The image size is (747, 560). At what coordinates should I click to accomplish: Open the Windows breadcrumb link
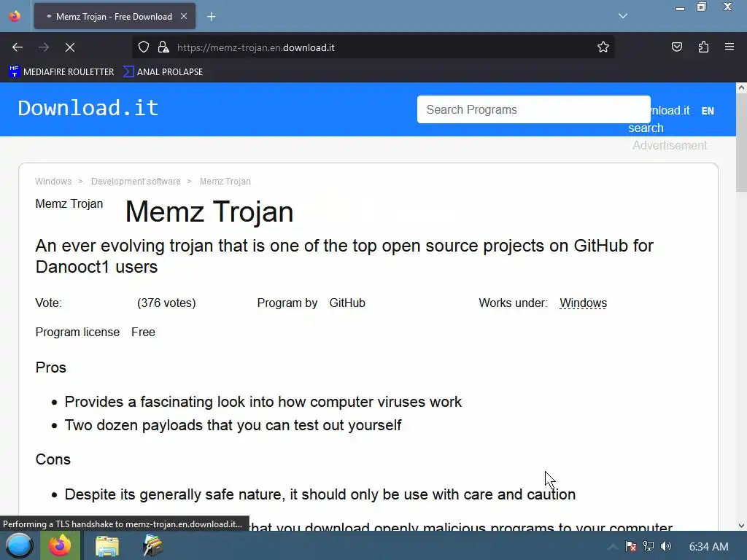53,182
